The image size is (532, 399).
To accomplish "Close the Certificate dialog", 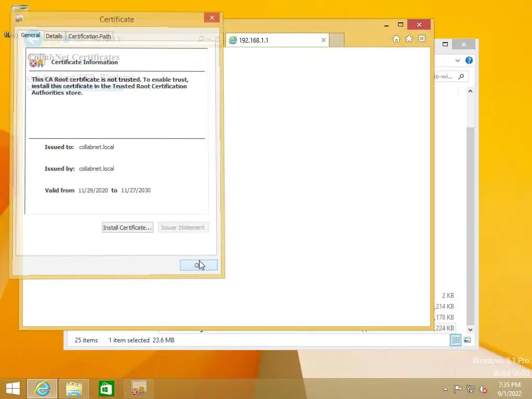I will coord(212,18).
